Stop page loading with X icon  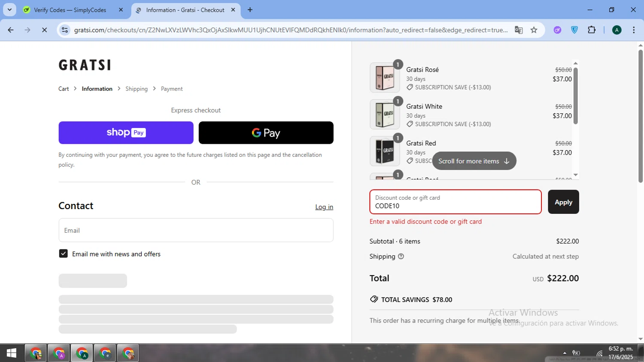44,30
